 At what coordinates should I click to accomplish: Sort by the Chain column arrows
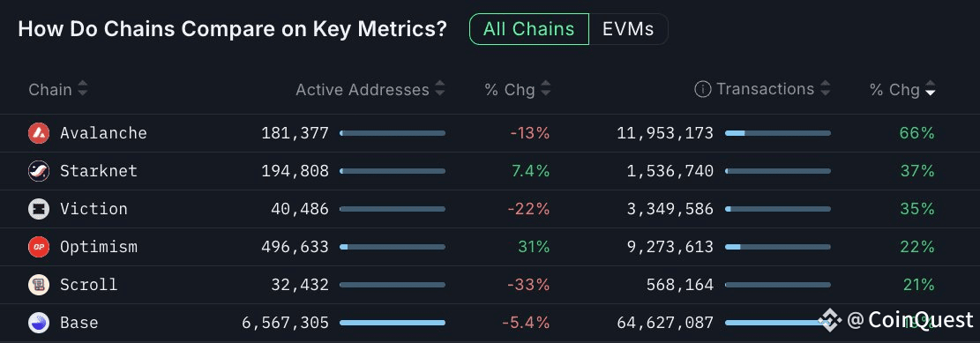point(83,89)
